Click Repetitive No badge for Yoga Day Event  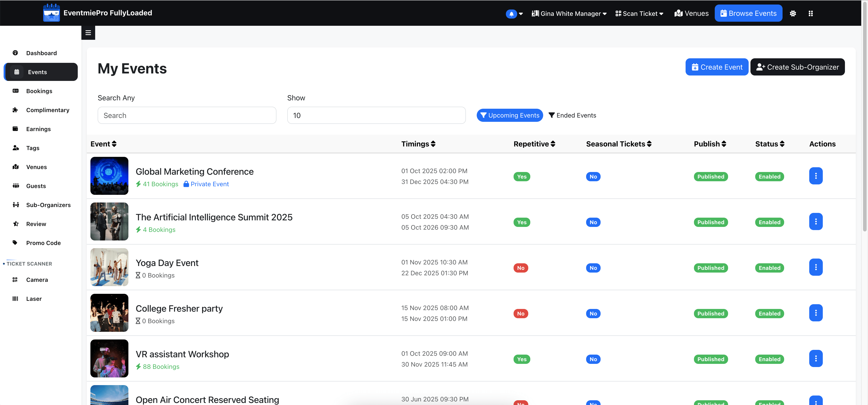[520, 268]
